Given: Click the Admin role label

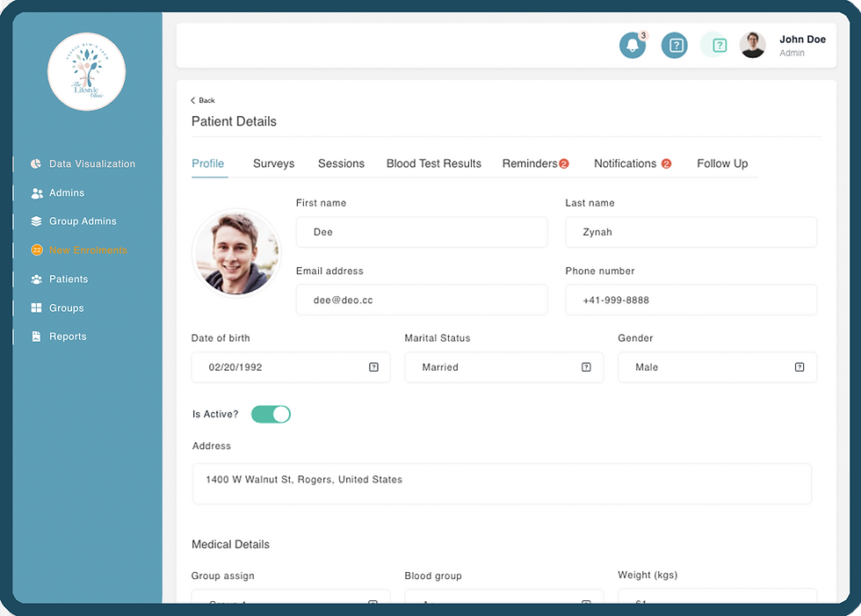Looking at the screenshot, I should tap(792, 53).
